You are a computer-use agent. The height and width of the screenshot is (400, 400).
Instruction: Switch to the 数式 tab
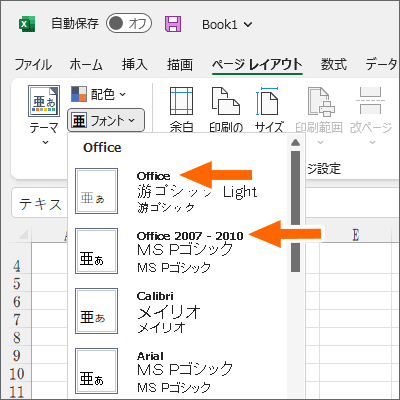[x=334, y=64]
